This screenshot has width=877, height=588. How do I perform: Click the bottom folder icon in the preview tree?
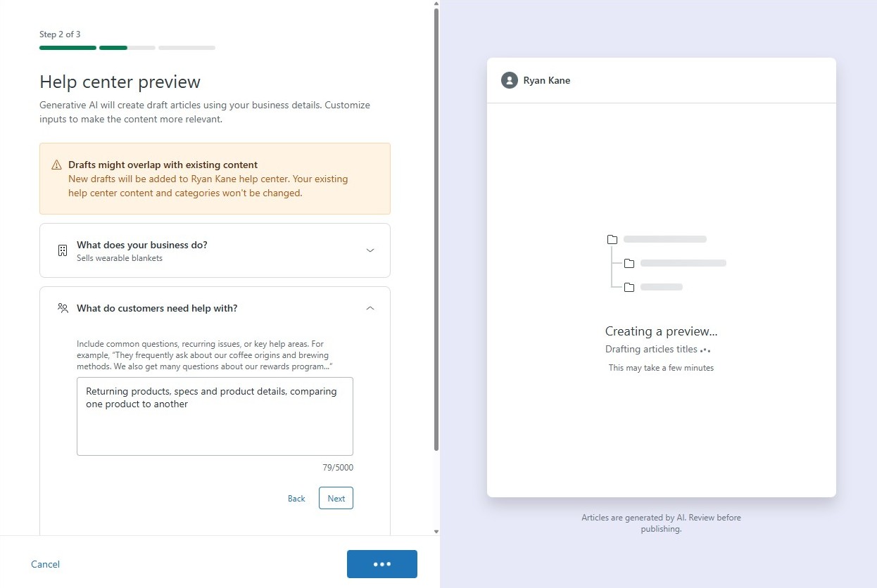[629, 286]
